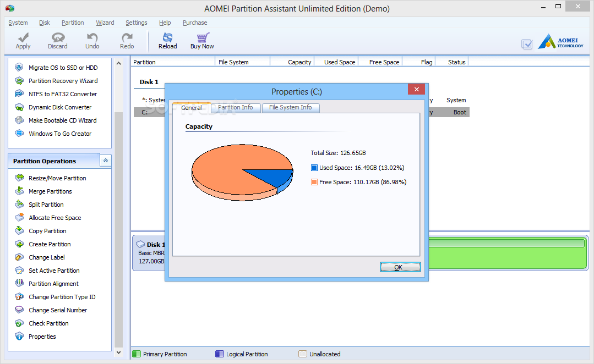Select the General tab in Properties dialog

tap(192, 107)
